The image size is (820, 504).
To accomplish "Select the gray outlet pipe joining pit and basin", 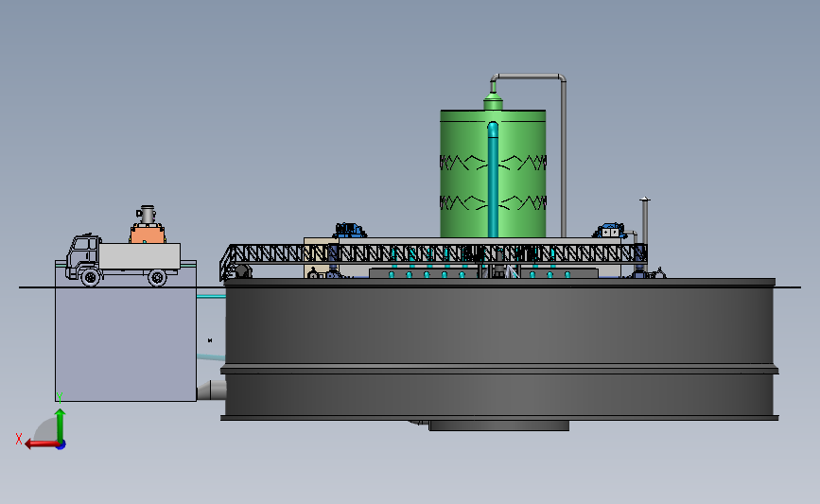I will tap(211, 390).
